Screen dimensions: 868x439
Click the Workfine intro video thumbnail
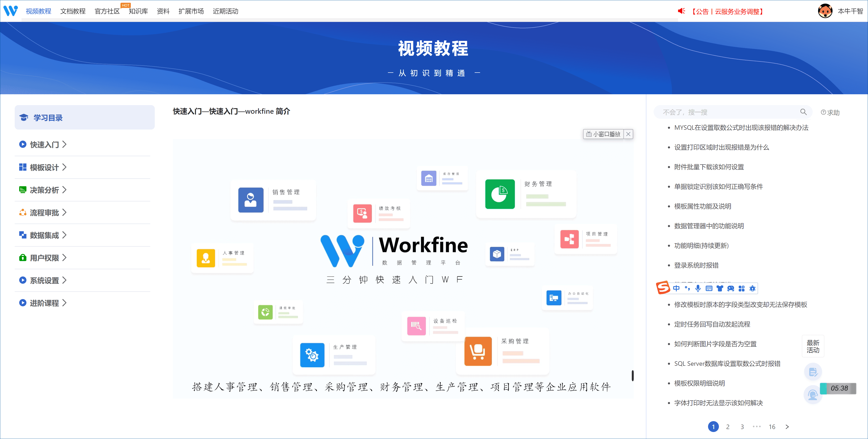coord(403,269)
